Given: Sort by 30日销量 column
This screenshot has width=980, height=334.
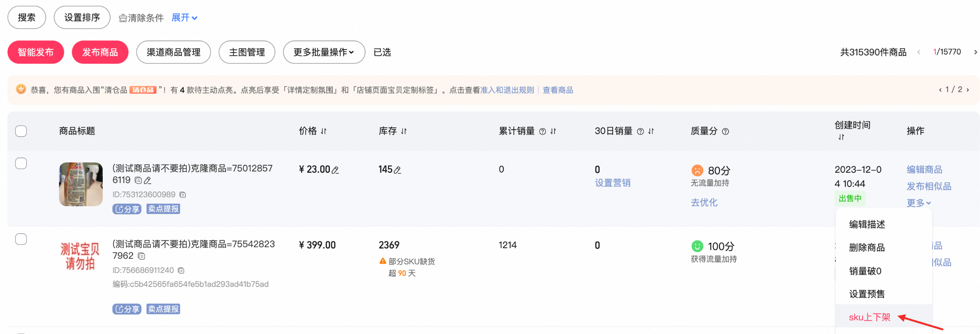Looking at the screenshot, I should 651,131.
